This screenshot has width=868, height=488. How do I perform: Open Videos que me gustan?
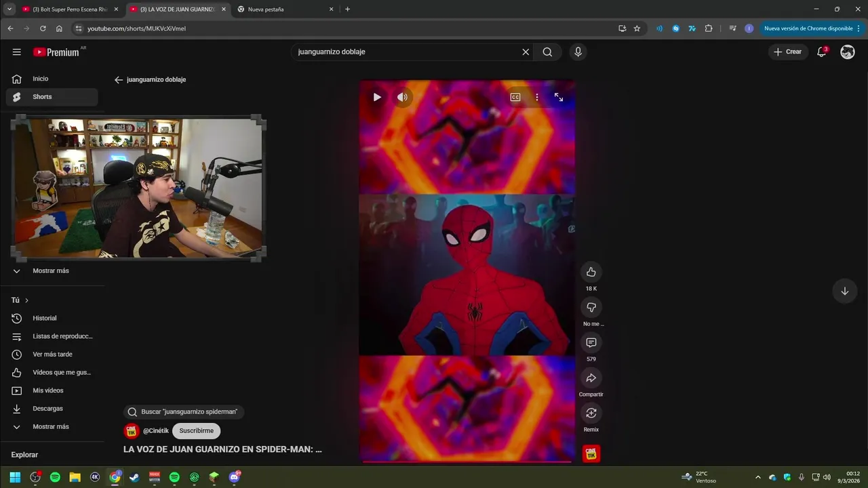point(52,372)
